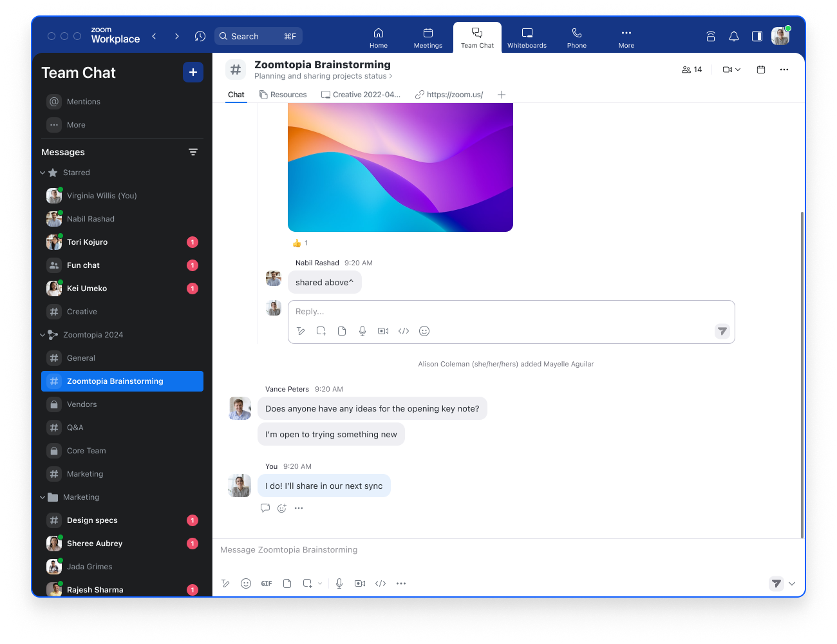Screen dimensions: 837x644
Task: Open emoji picker in bottom message toolbar
Action: [246, 583]
